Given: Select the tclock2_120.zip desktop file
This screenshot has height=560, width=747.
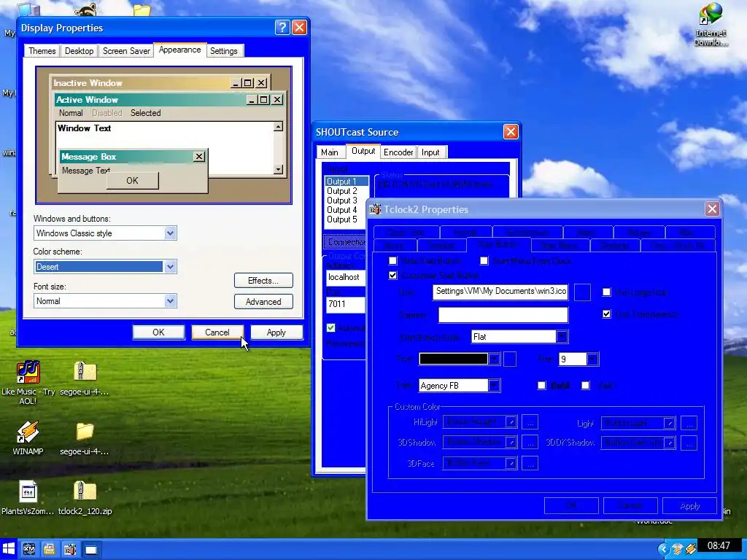Looking at the screenshot, I should click(x=85, y=491).
